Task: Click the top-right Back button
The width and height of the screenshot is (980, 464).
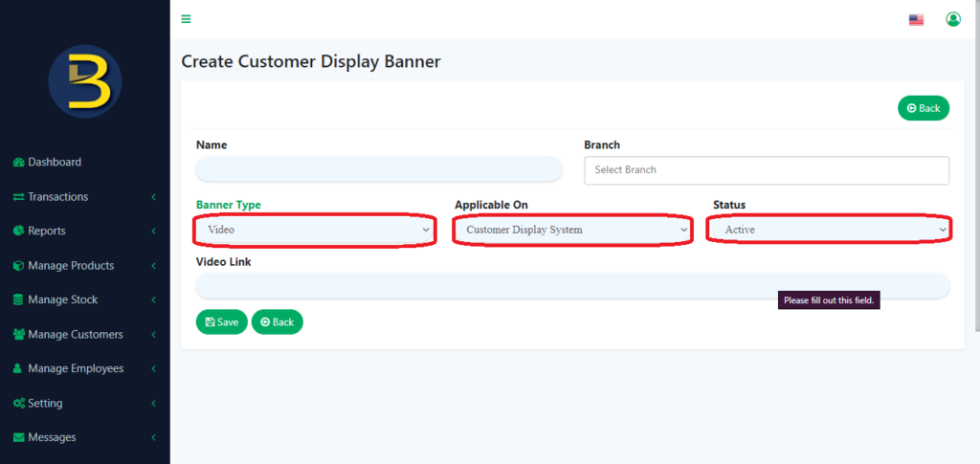Action: [924, 108]
